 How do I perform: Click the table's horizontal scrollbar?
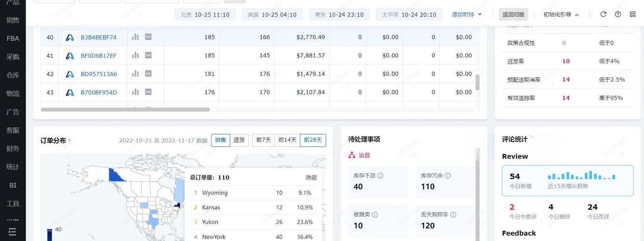[125, 109]
